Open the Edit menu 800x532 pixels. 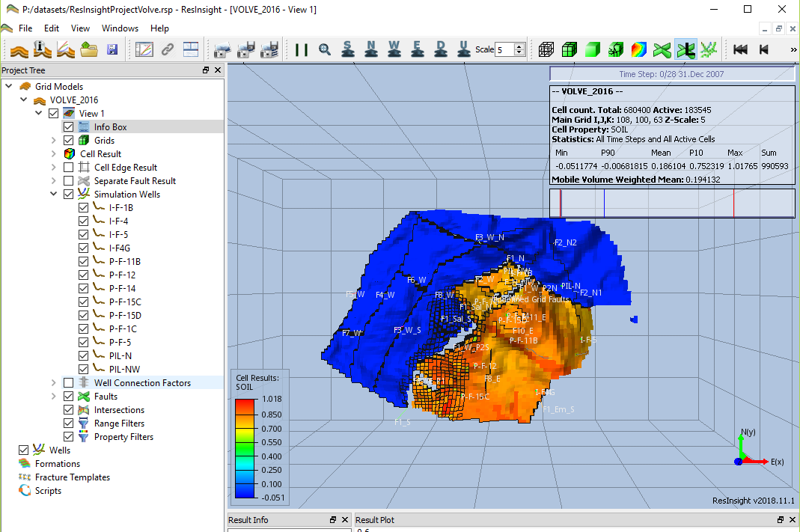pos(52,28)
